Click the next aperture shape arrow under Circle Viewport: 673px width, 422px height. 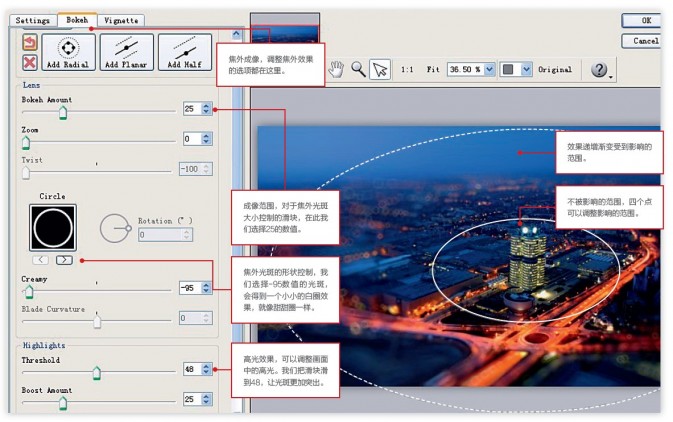(x=64, y=260)
